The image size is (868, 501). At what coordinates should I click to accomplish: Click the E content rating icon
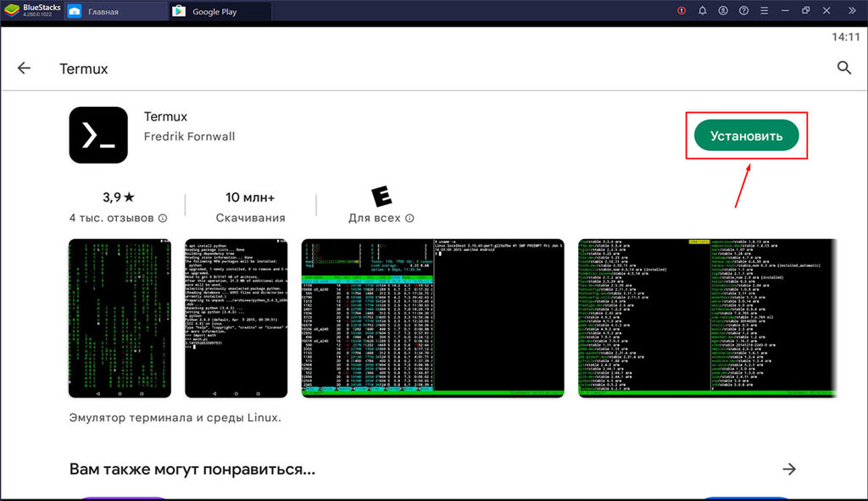(x=381, y=197)
